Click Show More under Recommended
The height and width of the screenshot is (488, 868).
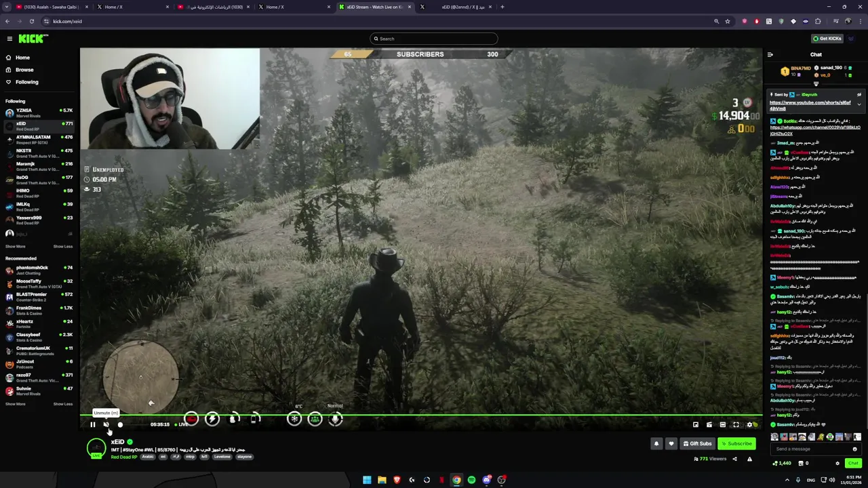pos(15,404)
